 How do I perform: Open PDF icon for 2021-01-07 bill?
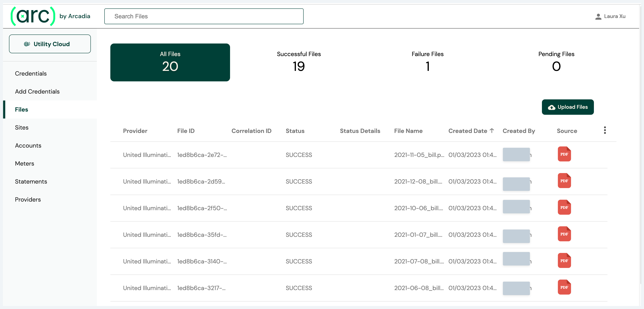[x=564, y=234]
